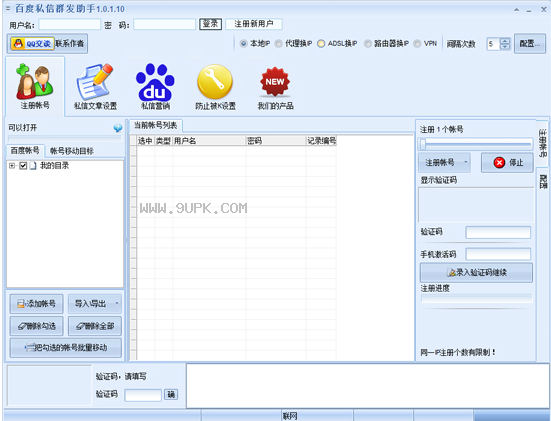Click the 用户名 column header
551x421 pixels.
click(x=209, y=141)
